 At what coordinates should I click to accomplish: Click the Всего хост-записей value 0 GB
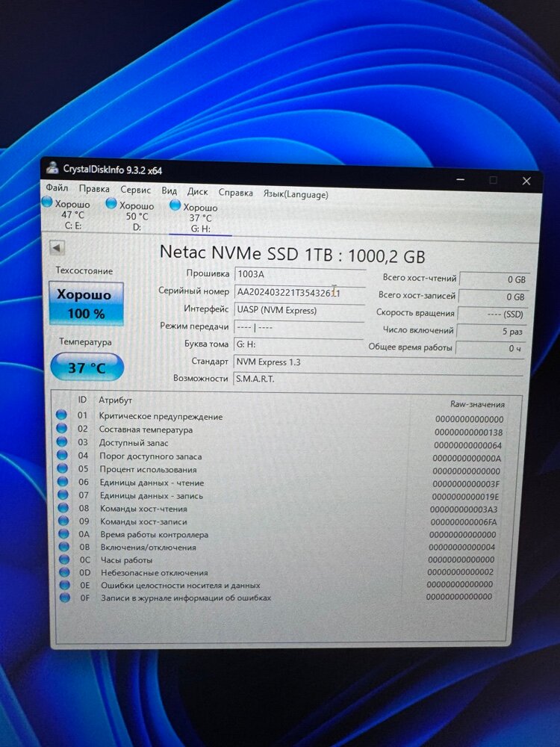point(493,297)
